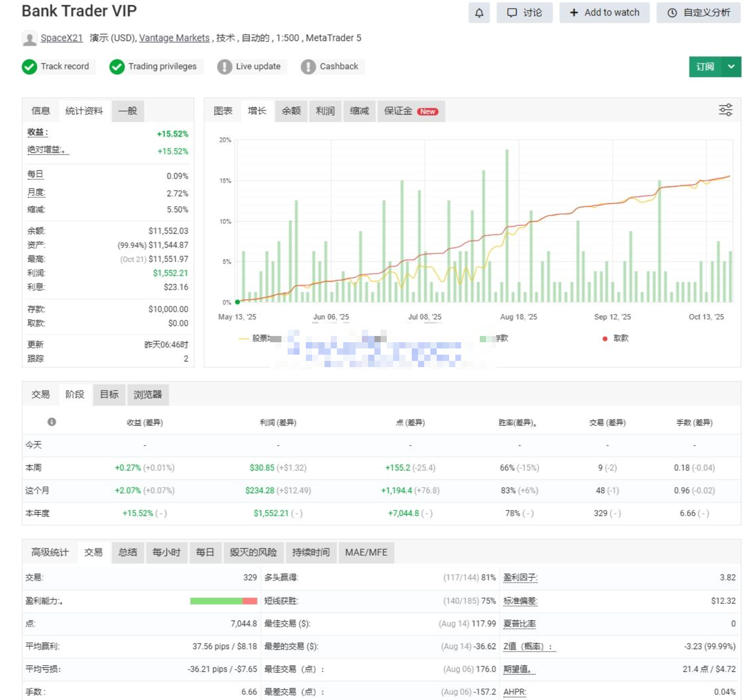Screen dimensions: 756x700
Task: Open the 缩减 chart tab
Action: (359, 111)
